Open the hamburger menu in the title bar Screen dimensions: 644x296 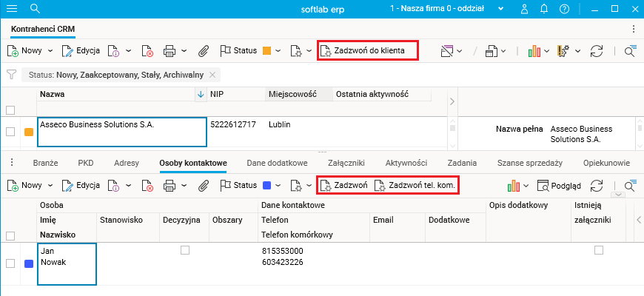[12, 10]
